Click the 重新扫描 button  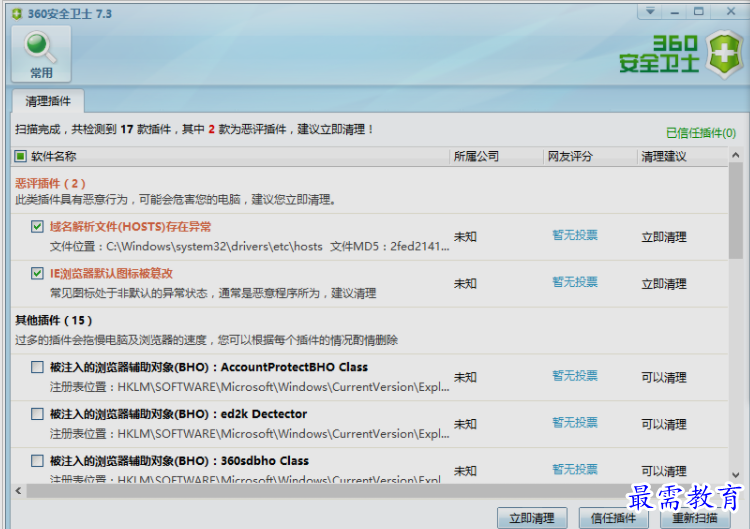(695, 518)
